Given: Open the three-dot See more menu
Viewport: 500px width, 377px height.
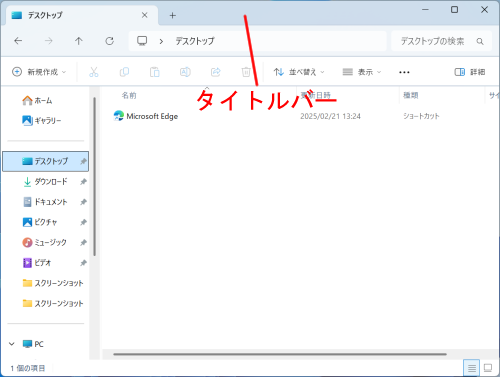Looking at the screenshot, I should point(404,72).
